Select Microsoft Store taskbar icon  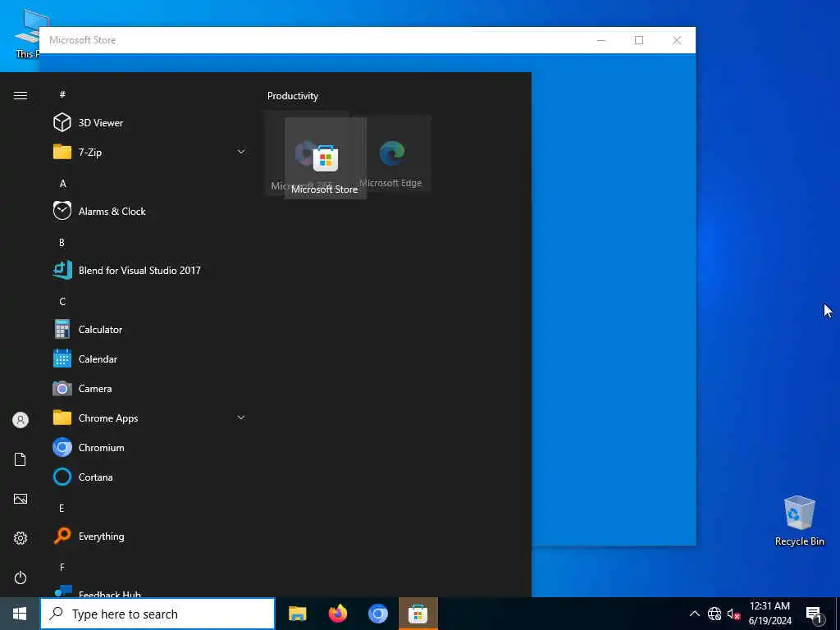click(x=418, y=614)
